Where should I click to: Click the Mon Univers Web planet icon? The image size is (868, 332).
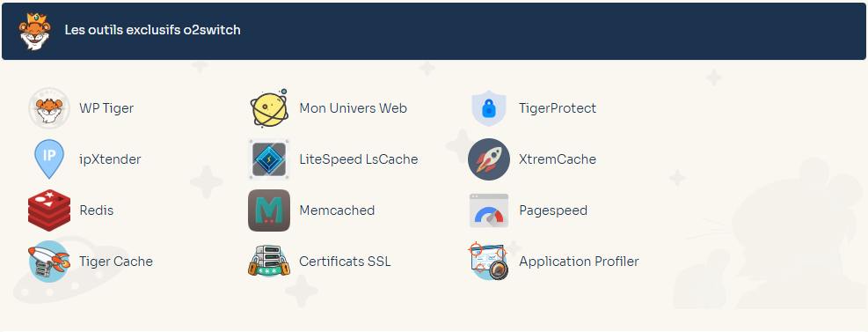click(269, 108)
